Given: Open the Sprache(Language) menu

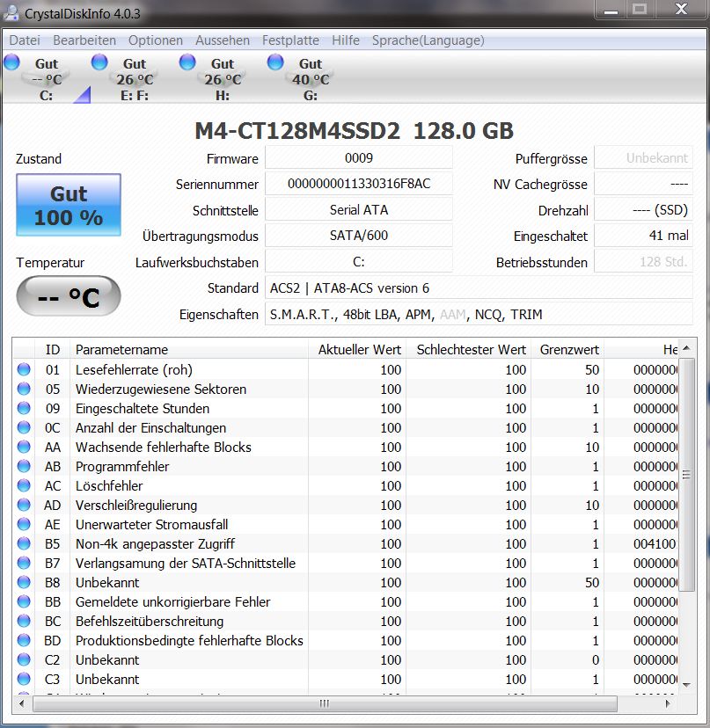Looking at the screenshot, I should [x=428, y=40].
